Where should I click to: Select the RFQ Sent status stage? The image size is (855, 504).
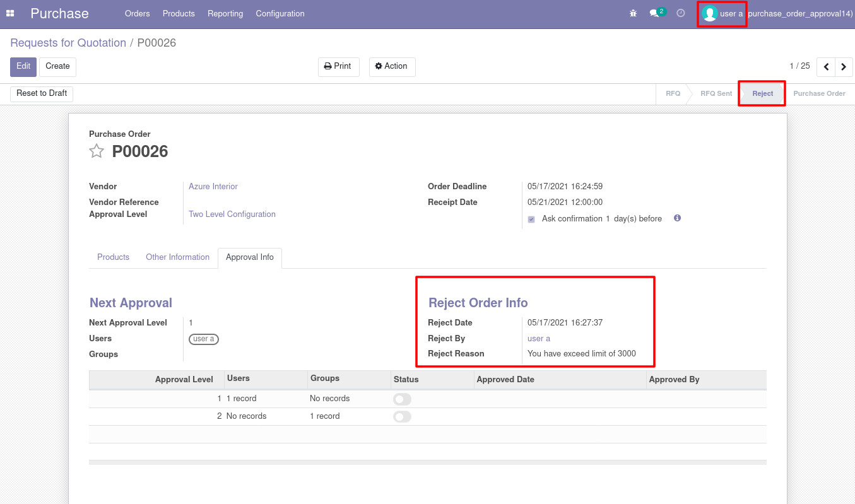[716, 93]
